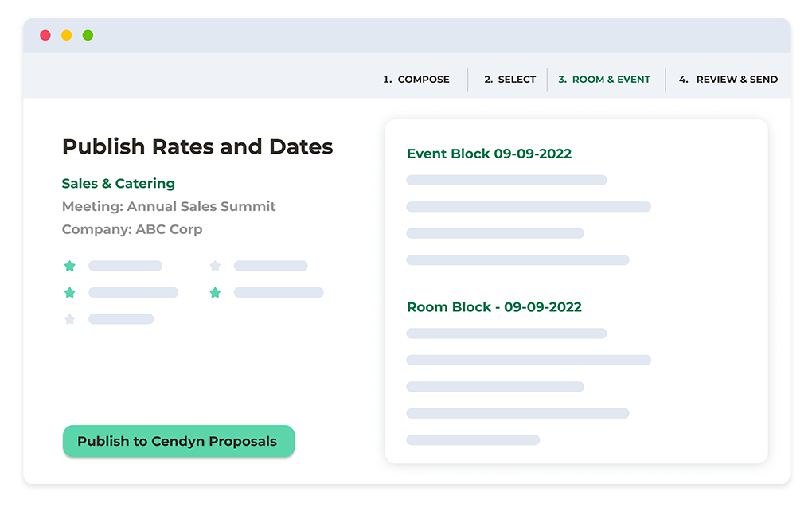Toggle the filled green star in the right column
This screenshot has height=507, width=812.
click(x=215, y=293)
